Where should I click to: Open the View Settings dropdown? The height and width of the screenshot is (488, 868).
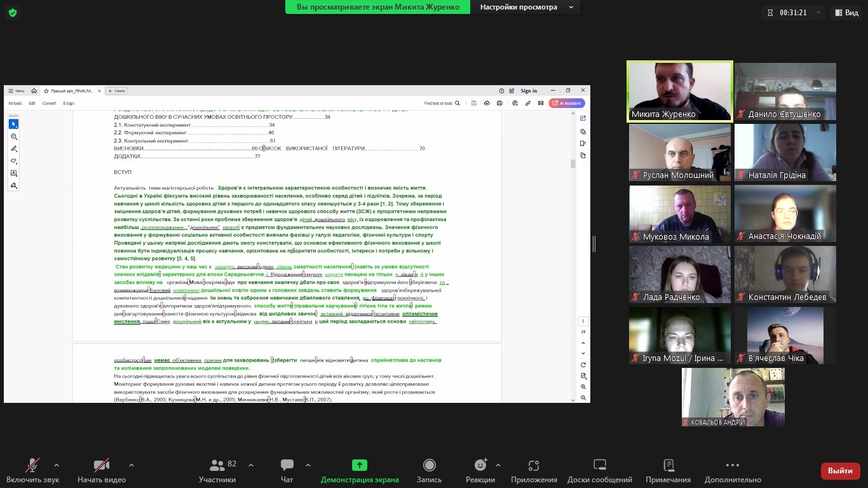526,7
